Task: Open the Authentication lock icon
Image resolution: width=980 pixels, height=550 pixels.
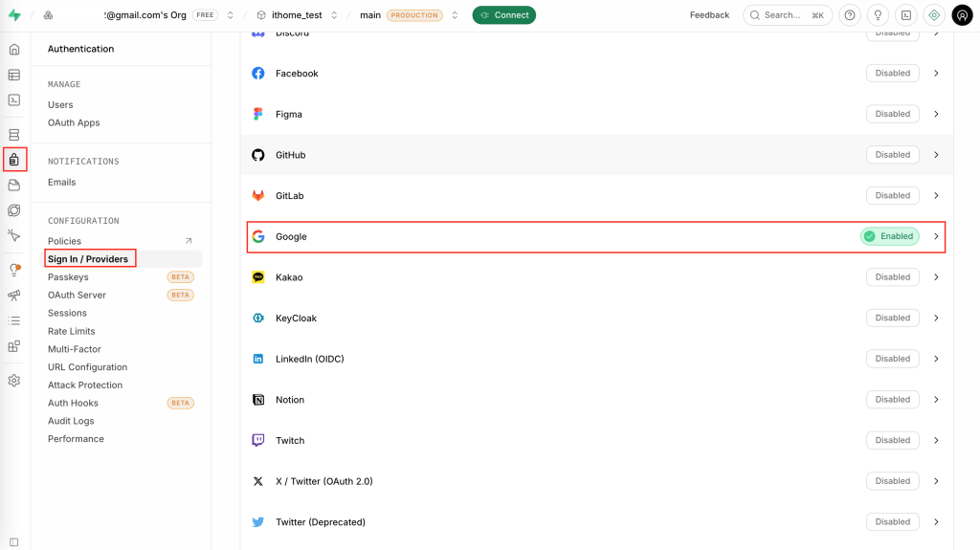Action: pos(14,160)
